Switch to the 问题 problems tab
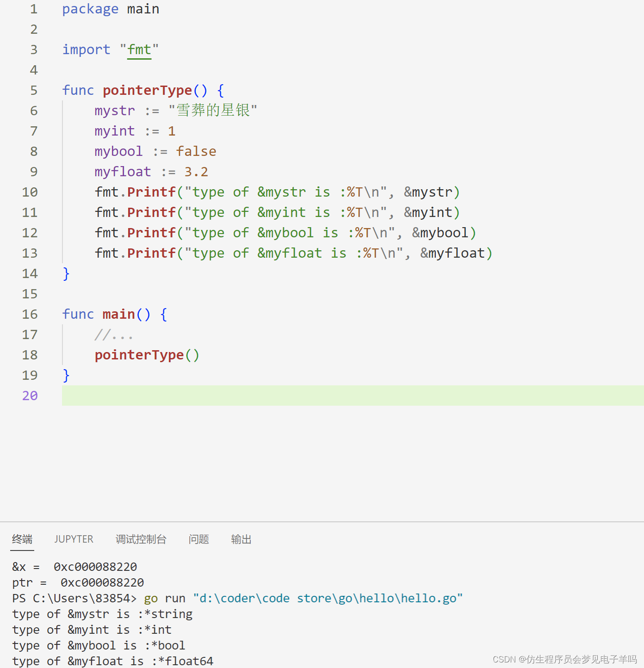This screenshot has height=668, width=644. point(198,539)
